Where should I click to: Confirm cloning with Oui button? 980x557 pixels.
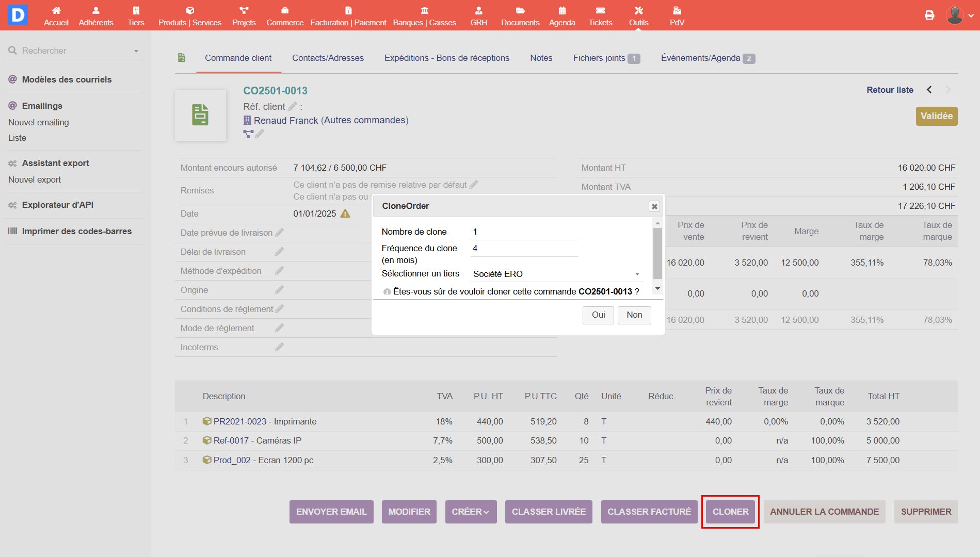click(598, 315)
